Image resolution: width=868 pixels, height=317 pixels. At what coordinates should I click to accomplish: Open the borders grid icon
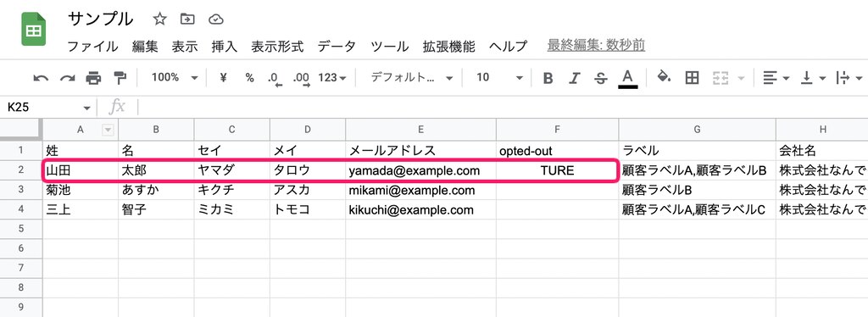692,78
